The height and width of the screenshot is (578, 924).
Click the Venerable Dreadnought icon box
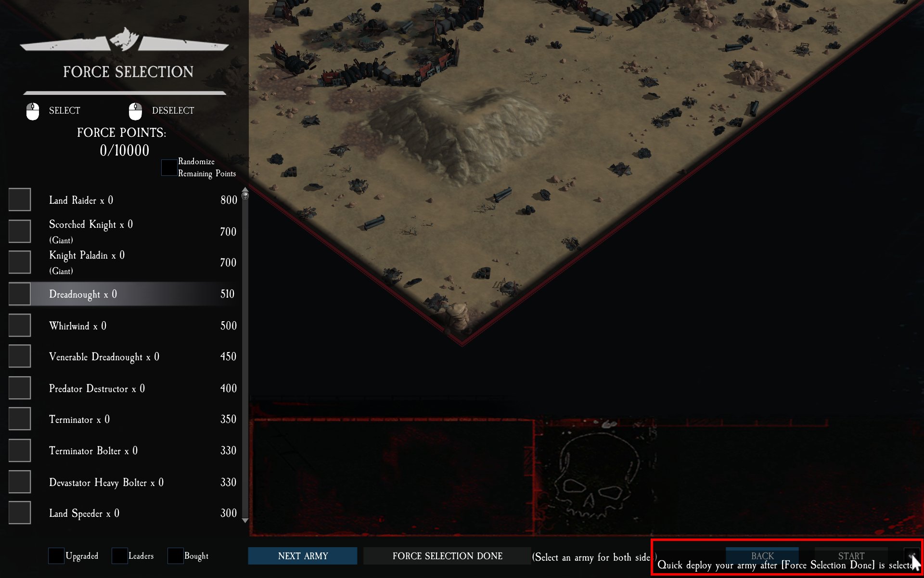coord(20,356)
